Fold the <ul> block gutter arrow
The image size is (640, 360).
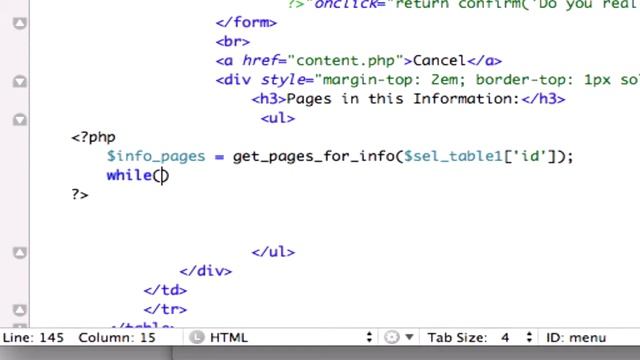20,120
